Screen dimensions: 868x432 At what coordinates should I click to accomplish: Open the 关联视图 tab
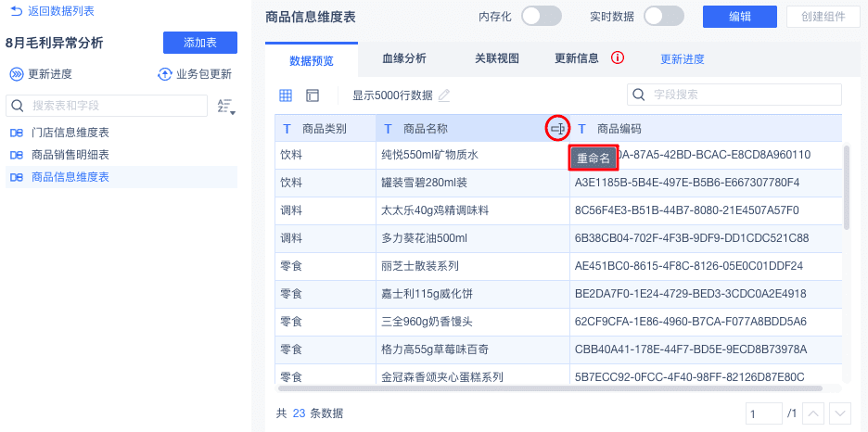pyautogui.click(x=497, y=58)
